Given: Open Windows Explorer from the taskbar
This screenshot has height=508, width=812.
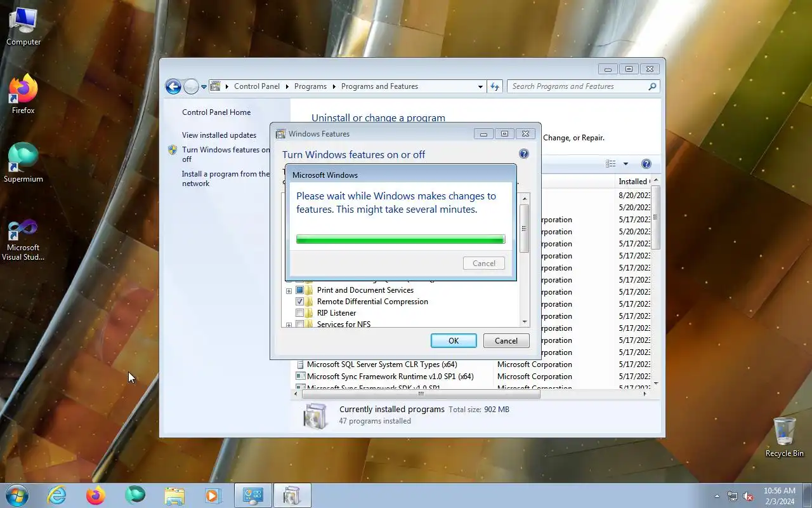Looking at the screenshot, I should (174, 495).
